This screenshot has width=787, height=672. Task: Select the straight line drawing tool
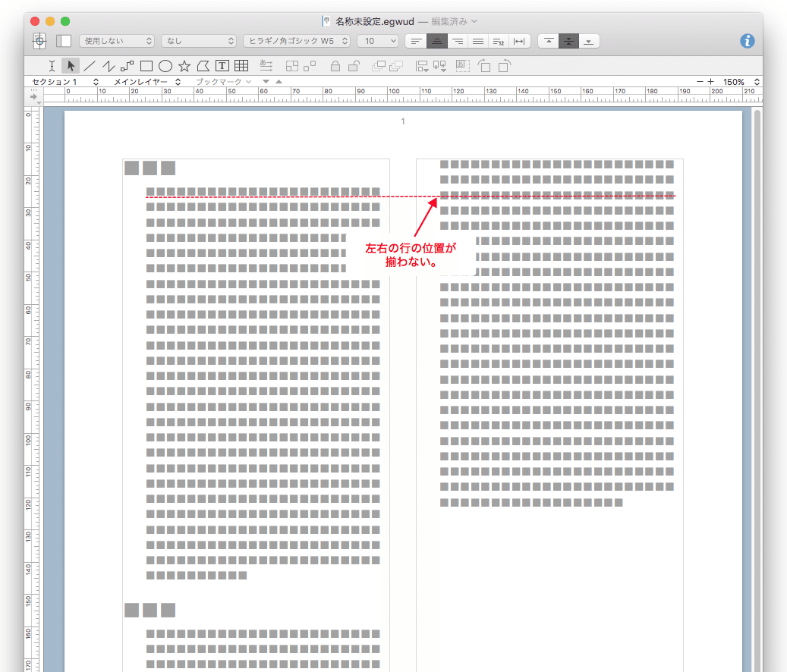(90, 66)
